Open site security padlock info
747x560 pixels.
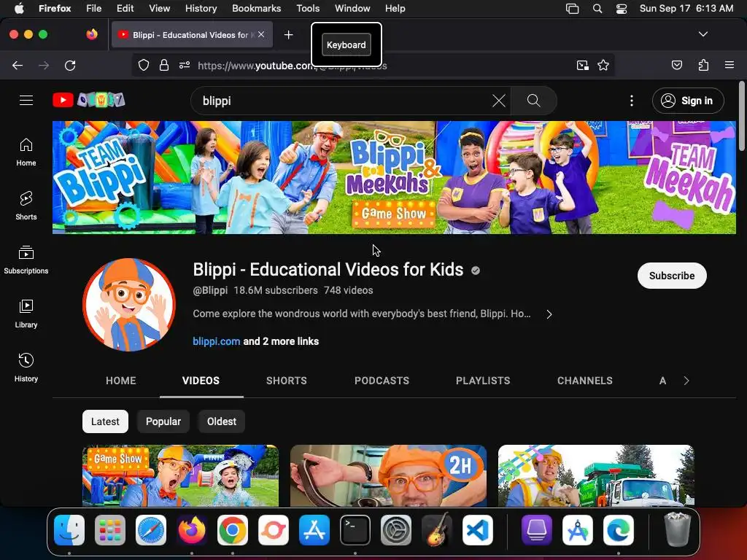tap(164, 65)
